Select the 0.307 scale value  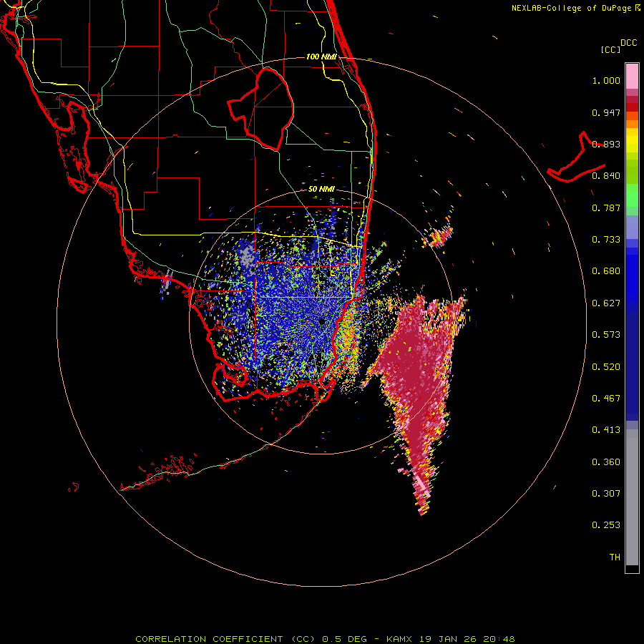606,494
